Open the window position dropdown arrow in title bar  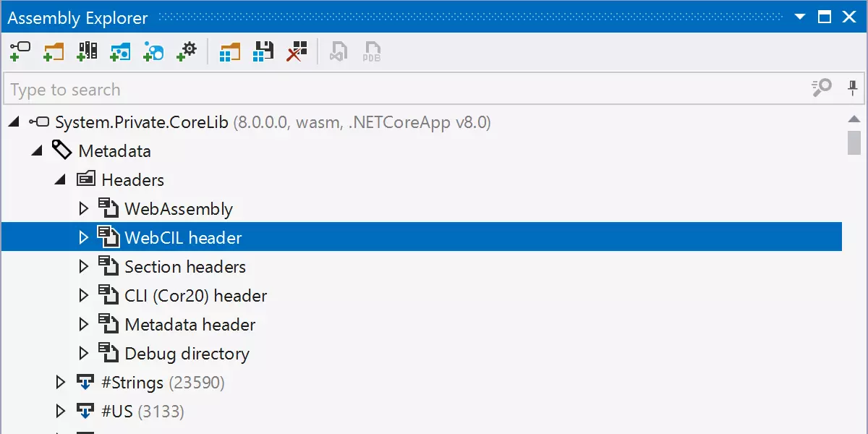click(x=799, y=17)
